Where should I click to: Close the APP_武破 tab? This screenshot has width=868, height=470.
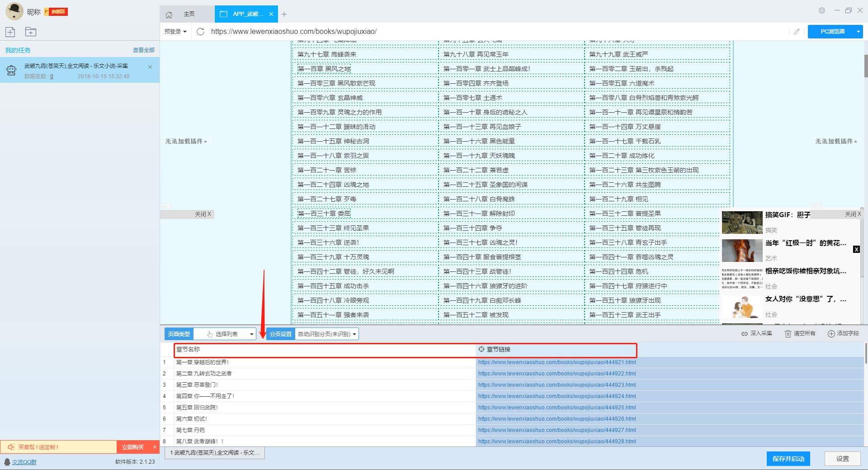271,14
